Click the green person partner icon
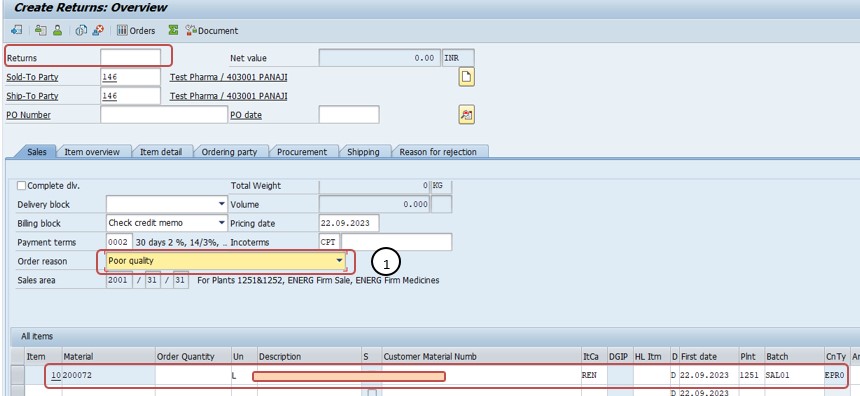This screenshot has width=860, height=396. tap(57, 31)
